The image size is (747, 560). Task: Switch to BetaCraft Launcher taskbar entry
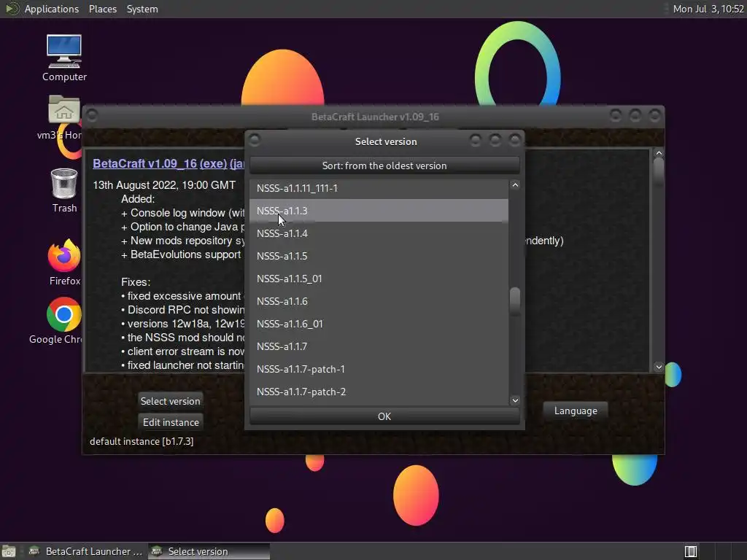86,551
